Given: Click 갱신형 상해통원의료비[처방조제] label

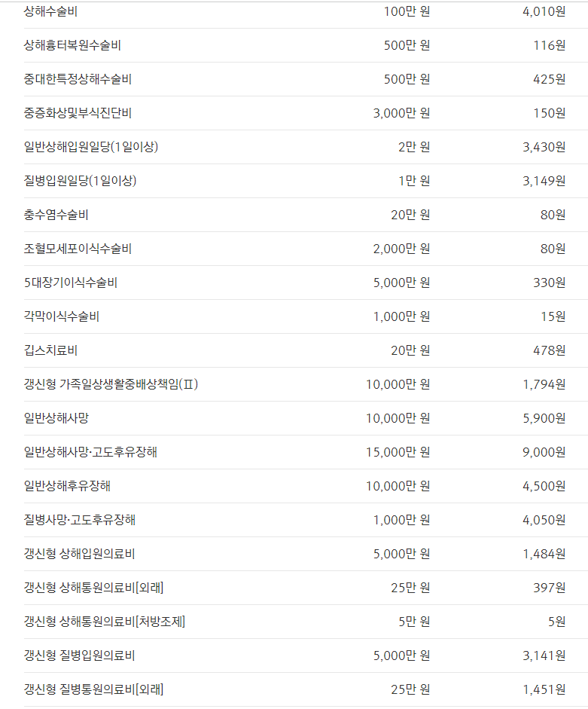Looking at the screenshot, I should (105, 622).
